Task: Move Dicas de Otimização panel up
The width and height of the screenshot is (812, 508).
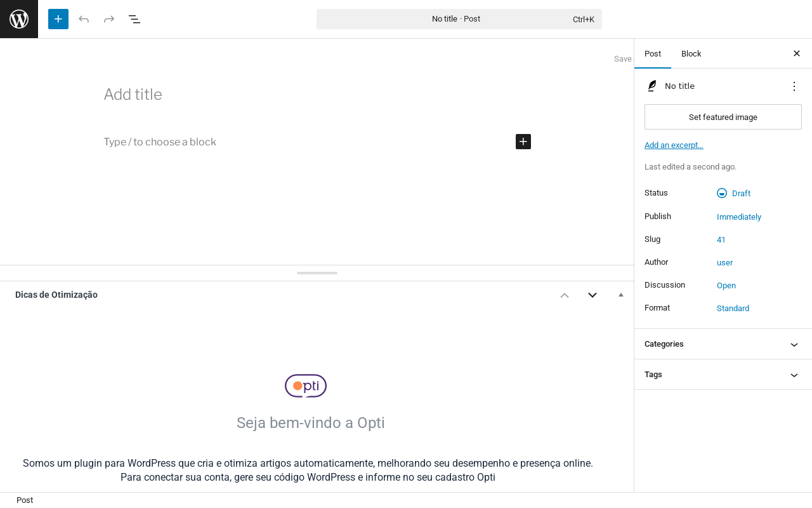Action: [565, 295]
